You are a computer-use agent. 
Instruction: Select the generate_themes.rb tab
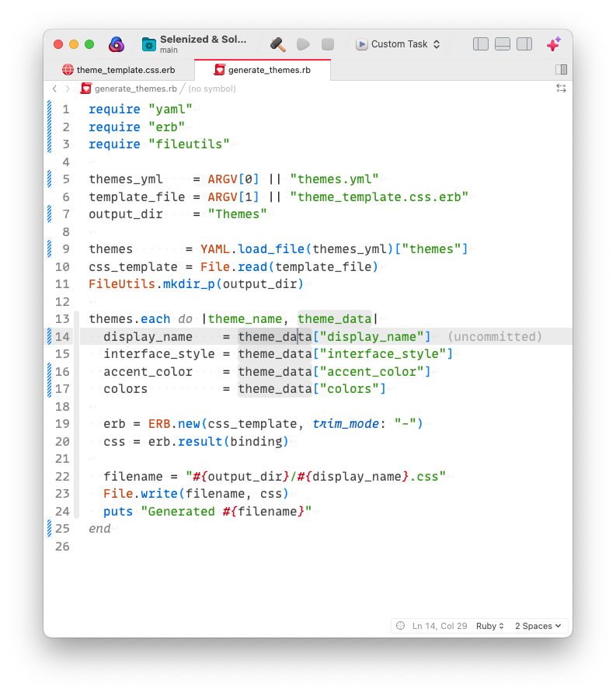263,70
